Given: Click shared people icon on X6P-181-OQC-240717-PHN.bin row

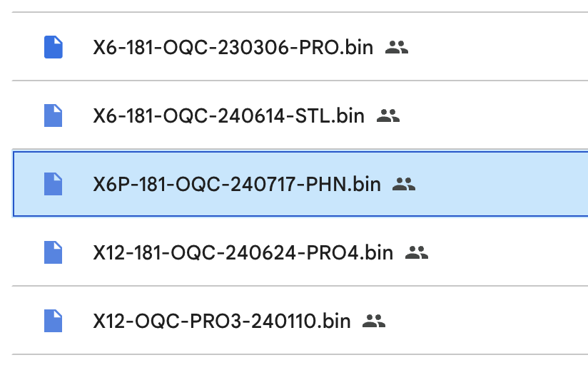Looking at the screenshot, I should pyautogui.click(x=404, y=185).
